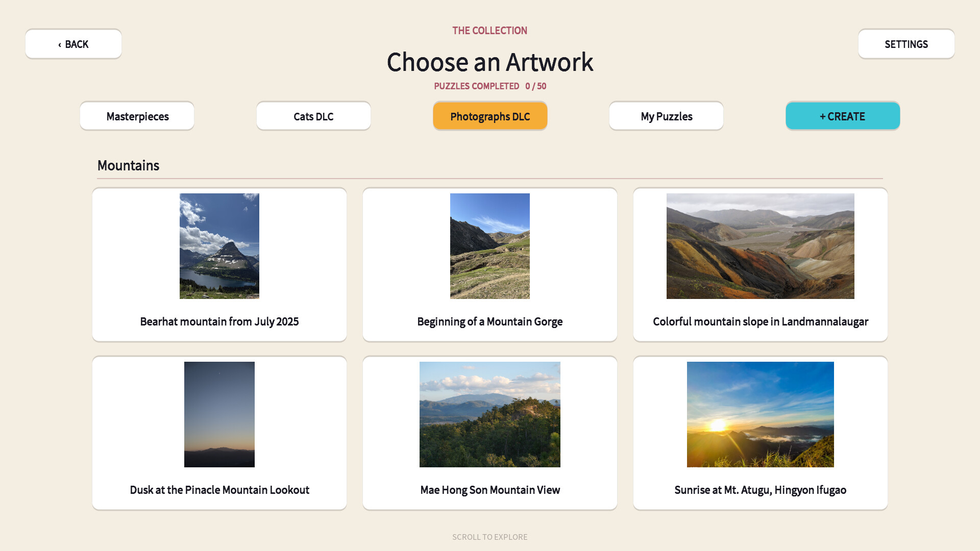
Task: Open the Bearhat mountain photo thumbnail
Action: [x=219, y=246]
